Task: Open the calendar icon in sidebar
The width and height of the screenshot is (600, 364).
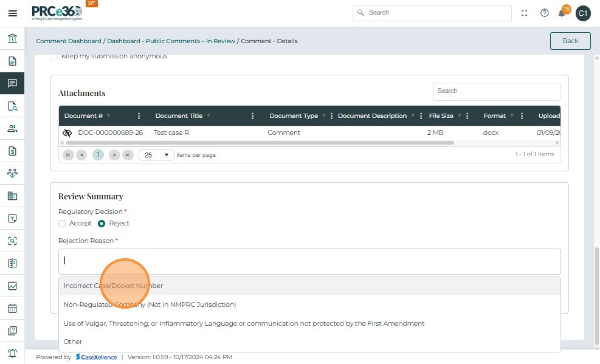Action: 12,308
